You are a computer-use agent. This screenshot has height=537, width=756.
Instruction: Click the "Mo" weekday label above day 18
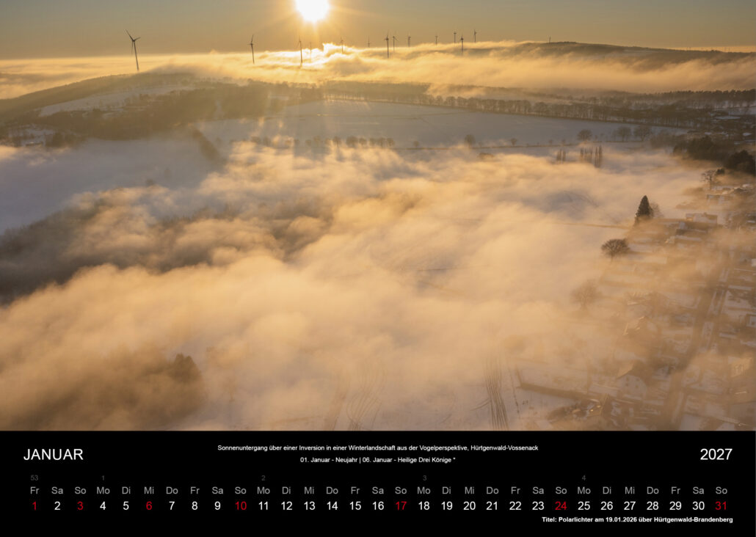click(x=424, y=490)
